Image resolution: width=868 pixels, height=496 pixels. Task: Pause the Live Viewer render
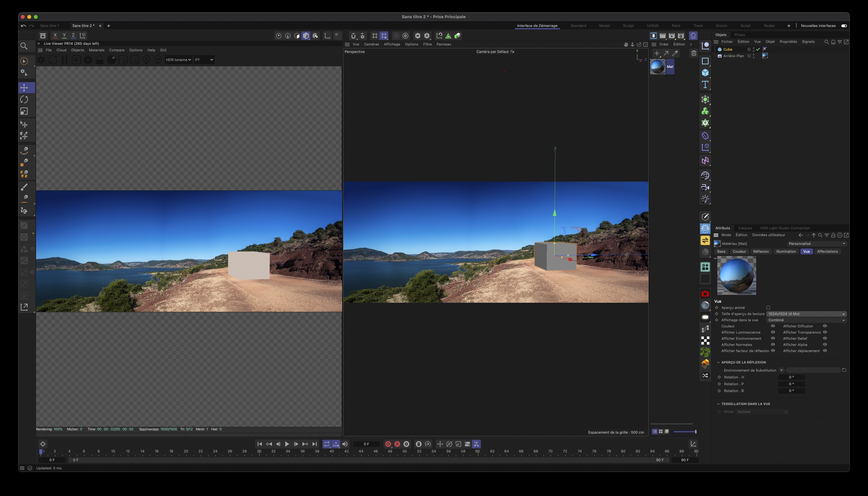(64, 60)
